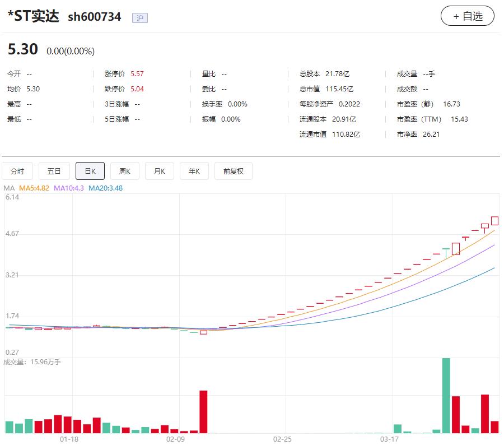
Task: Click the 02-25 date axis label
Action: pos(282,441)
